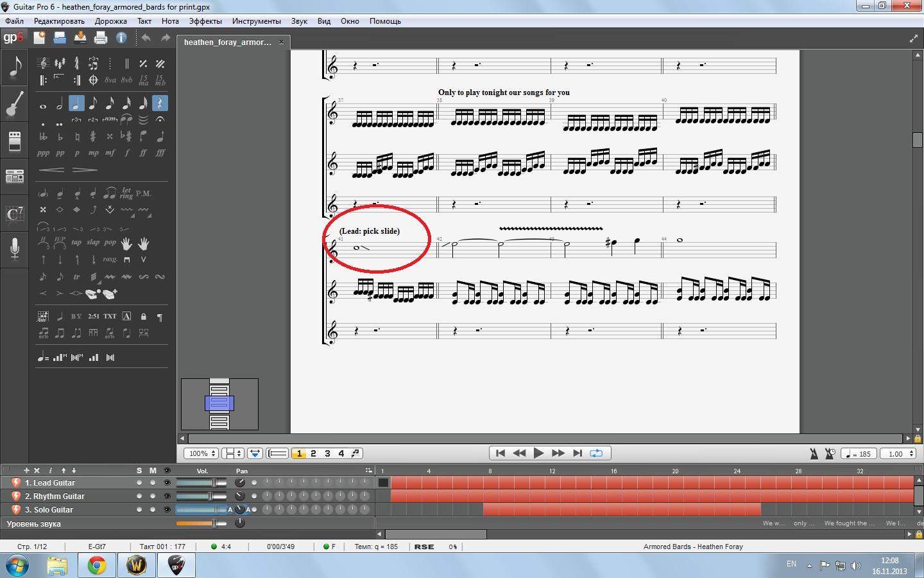Set dynamic to mf
The image size is (924, 578).
click(x=110, y=153)
